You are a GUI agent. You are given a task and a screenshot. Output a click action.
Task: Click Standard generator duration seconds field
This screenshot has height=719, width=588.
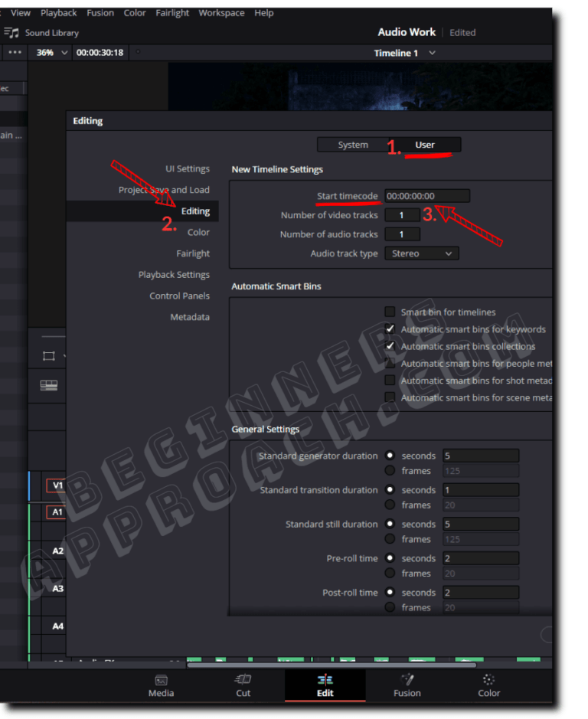click(481, 456)
